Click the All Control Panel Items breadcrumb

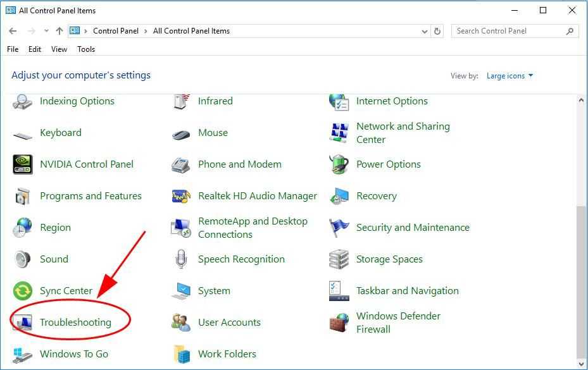click(191, 31)
